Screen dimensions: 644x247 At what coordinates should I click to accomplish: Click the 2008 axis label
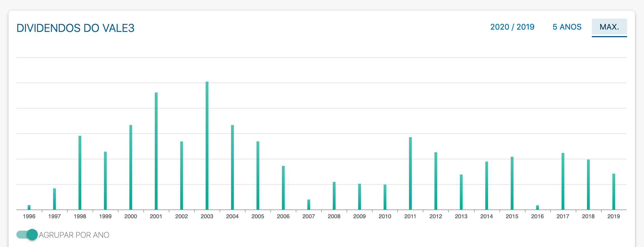click(x=334, y=216)
